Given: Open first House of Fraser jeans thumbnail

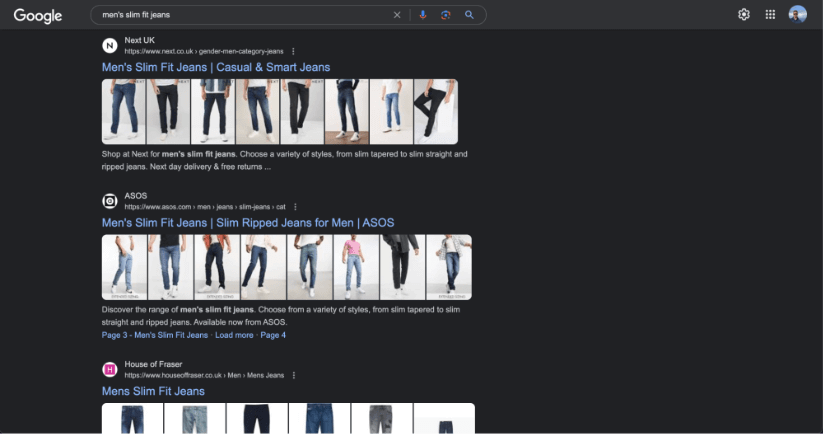Looking at the screenshot, I should 132,418.
